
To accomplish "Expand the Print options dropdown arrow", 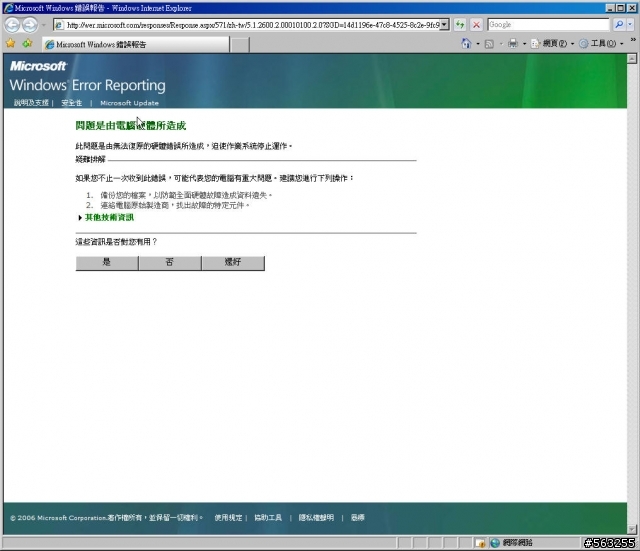I will click(x=524, y=44).
